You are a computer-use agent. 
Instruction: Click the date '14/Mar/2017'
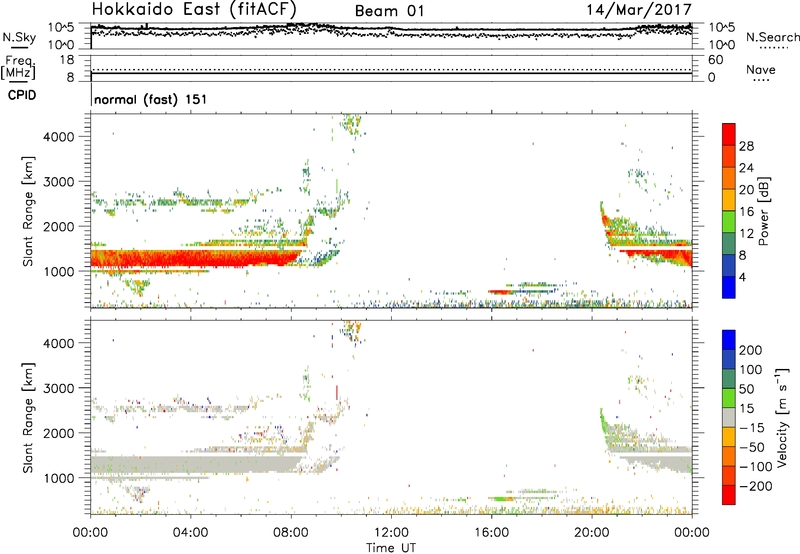tap(639, 10)
